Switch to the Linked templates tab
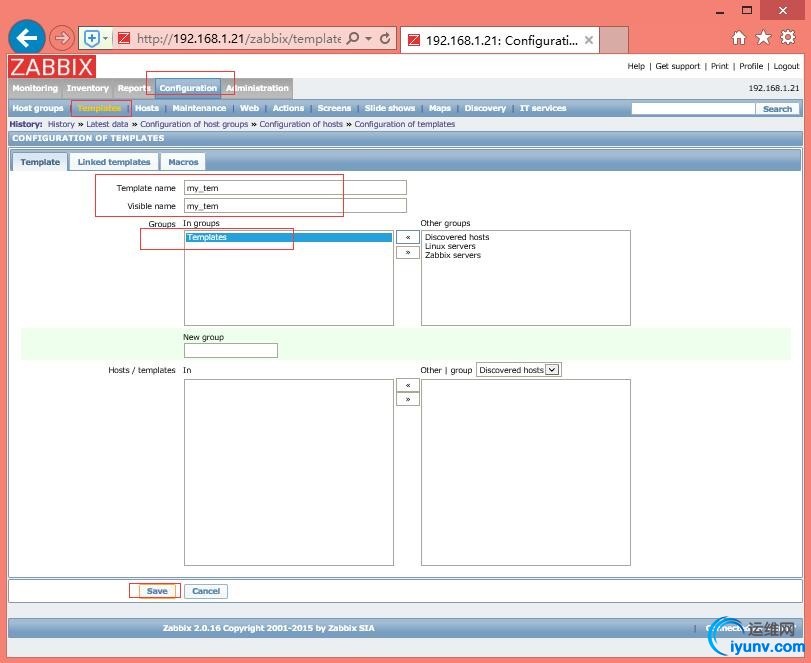The image size is (811, 663). 114,162
